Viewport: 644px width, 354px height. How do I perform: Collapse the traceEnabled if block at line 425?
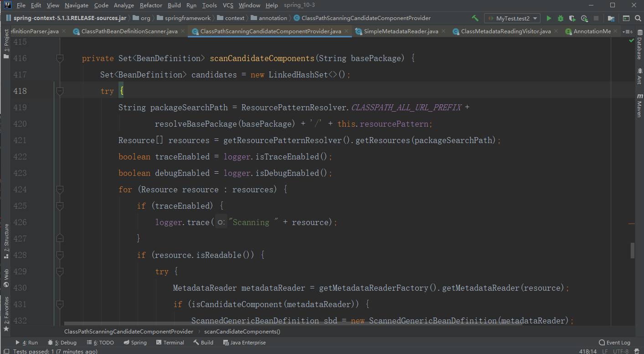coord(59,206)
